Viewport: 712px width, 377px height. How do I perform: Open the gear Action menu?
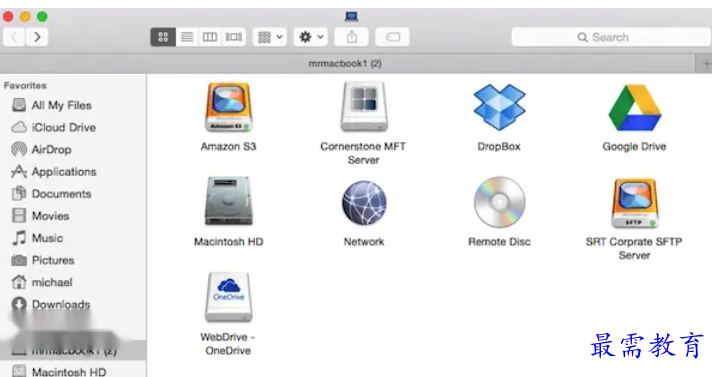(311, 37)
